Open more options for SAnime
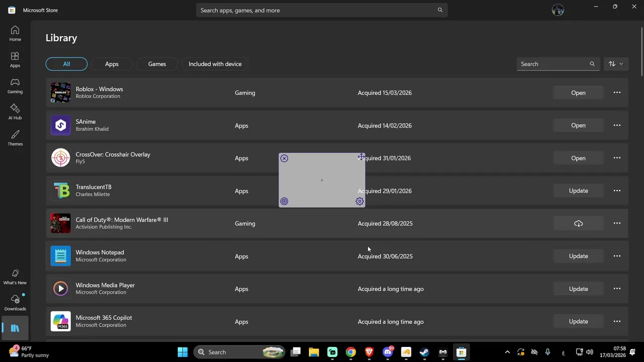Viewport: 644px width, 362px height. coord(617,125)
